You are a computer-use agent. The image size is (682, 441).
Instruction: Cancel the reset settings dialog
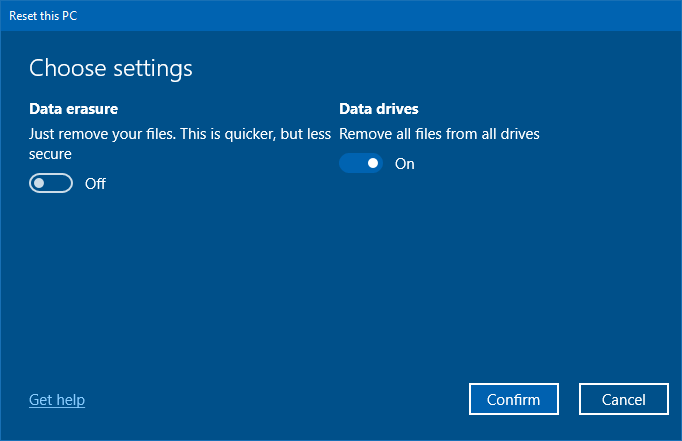pyautogui.click(x=624, y=399)
